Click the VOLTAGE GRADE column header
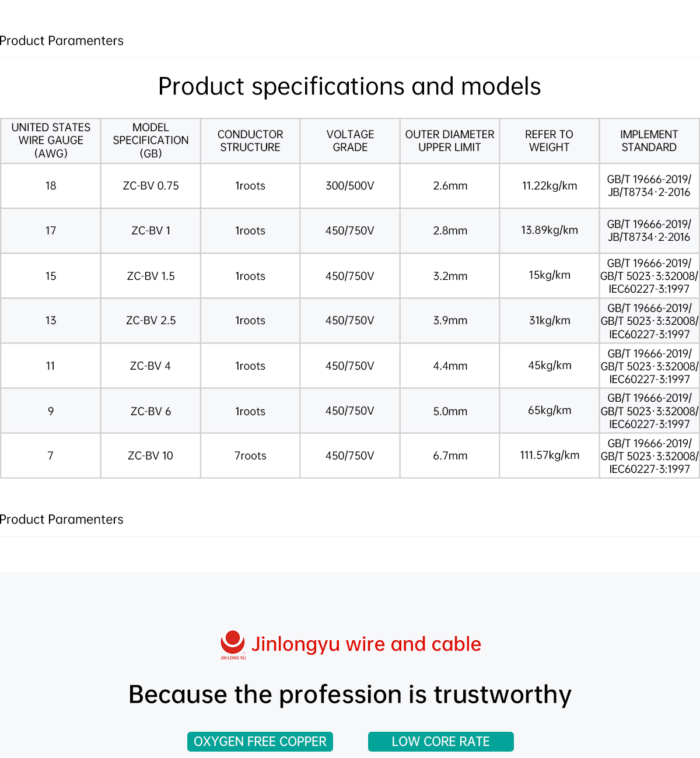 (x=350, y=141)
